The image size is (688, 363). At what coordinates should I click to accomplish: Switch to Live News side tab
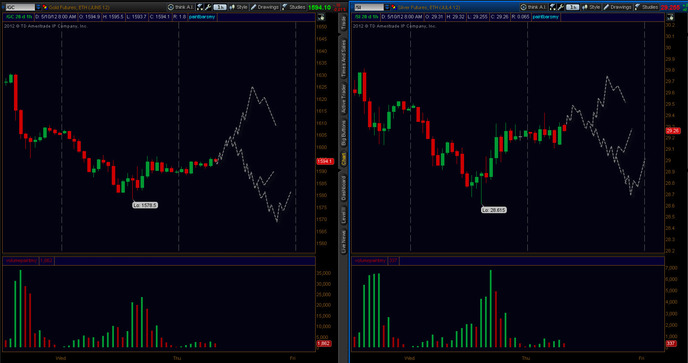point(344,242)
